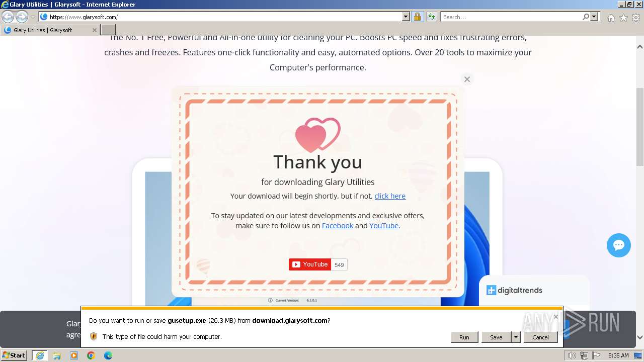The height and width of the screenshot is (362, 644).
Task: Open the search provider dropdown arrow
Action: 594,17
